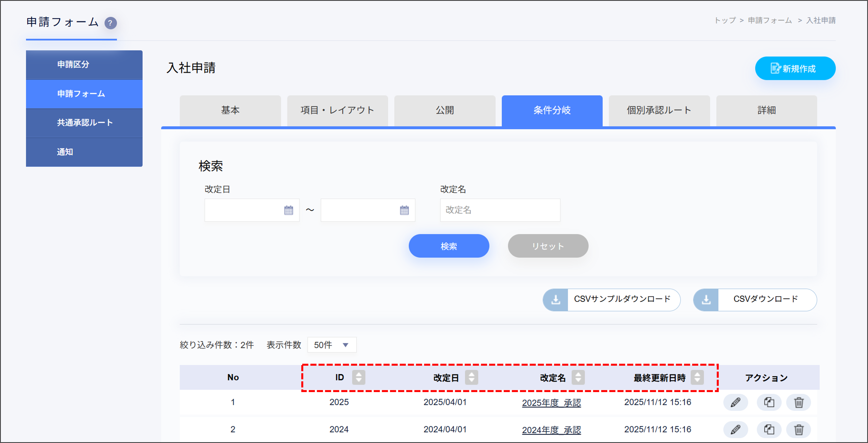Copy the 2024 revision using the copy icon
This screenshot has width=868, height=443.
pyautogui.click(x=769, y=430)
